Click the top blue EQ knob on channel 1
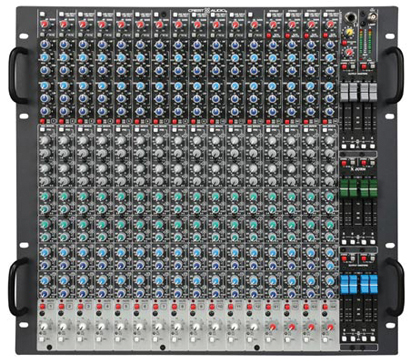This screenshot has height=364, width=410. [x=45, y=45]
